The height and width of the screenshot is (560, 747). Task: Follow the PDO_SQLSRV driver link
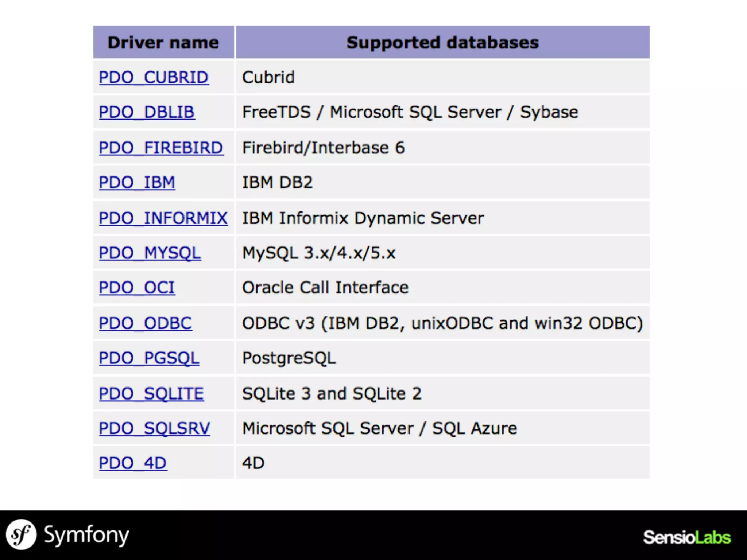pyautogui.click(x=154, y=428)
